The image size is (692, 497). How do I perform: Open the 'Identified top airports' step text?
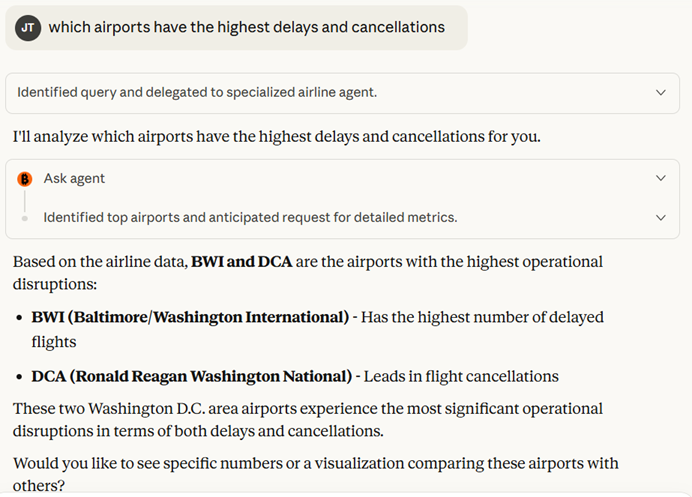[x=250, y=217]
